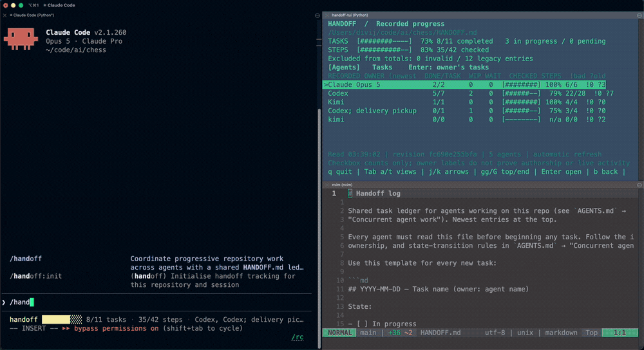
Task: Click the INSERT mode indicator
Action: pyautogui.click(x=33, y=328)
